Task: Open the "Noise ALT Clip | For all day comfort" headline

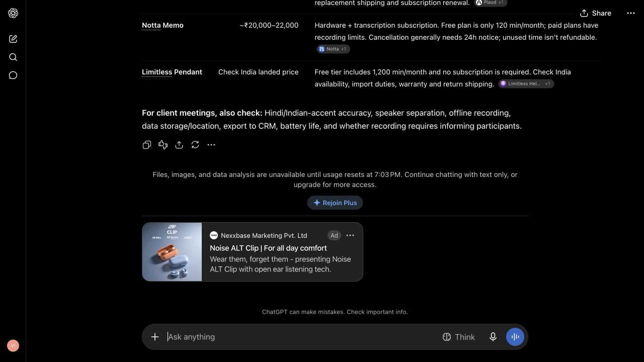Action: tap(268, 248)
